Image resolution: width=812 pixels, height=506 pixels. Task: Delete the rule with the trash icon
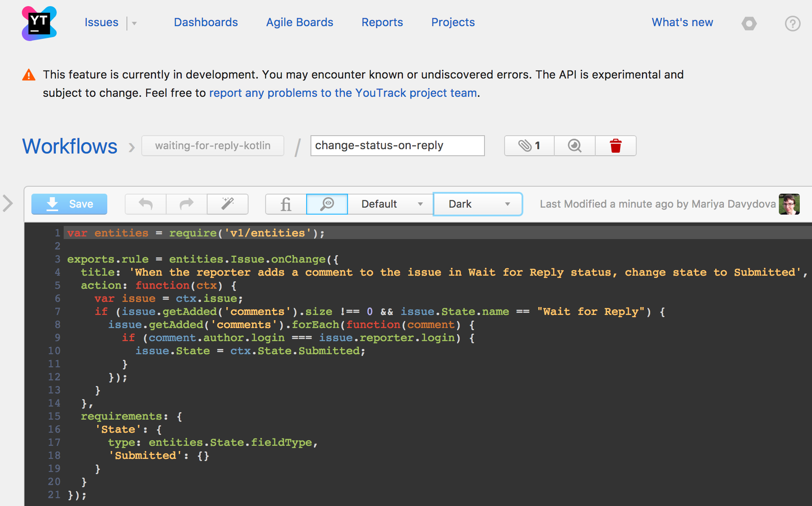[x=615, y=146]
